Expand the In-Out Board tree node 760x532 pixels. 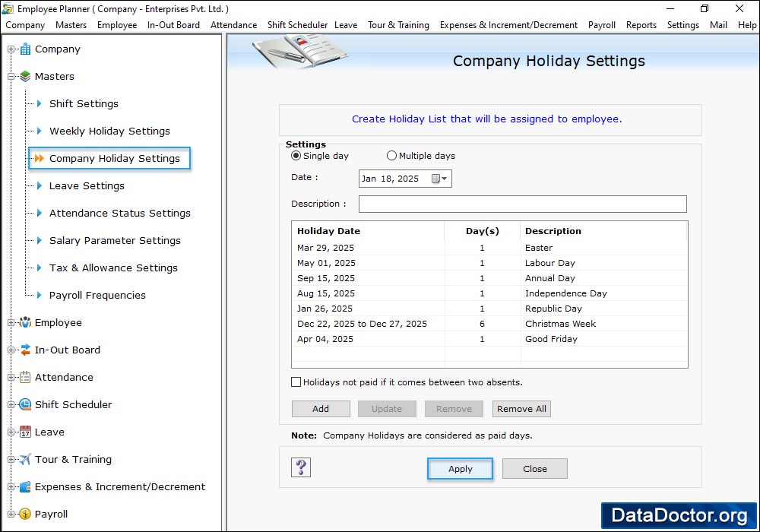[x=11, y=350]
